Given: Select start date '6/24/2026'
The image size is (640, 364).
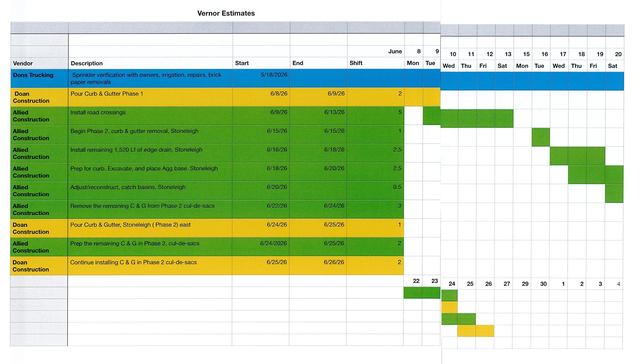Looking at the screenshot, I should click(273, 243).
